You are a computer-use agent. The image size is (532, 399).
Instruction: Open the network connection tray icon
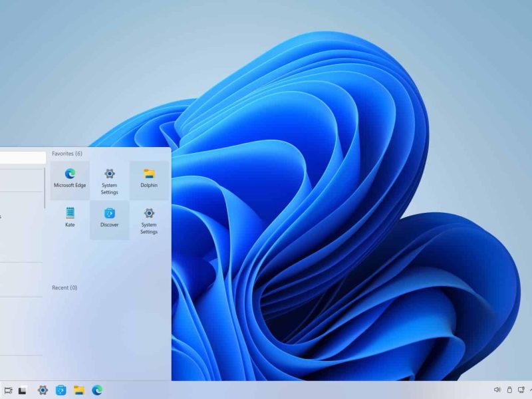[521, 390]
